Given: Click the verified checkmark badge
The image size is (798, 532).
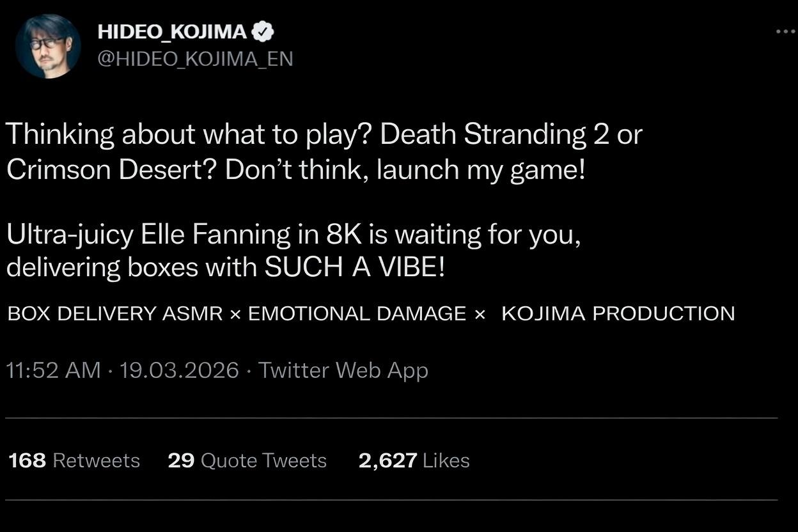Looking at the screenshot, I should 263,31.
